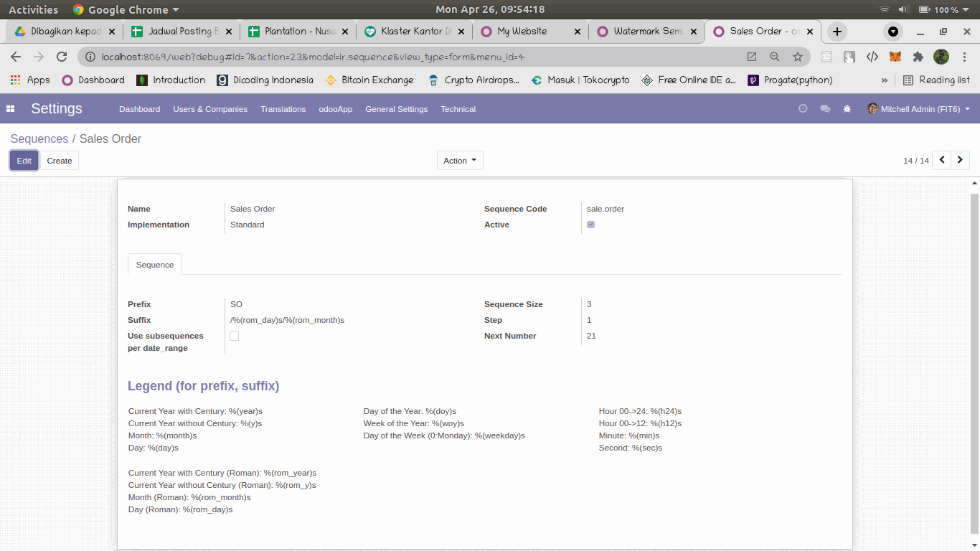Image resolution: width=980 pixels, height=551 pixels.
Task: Open the Activities overview in top bar
Action: [33, 9]
